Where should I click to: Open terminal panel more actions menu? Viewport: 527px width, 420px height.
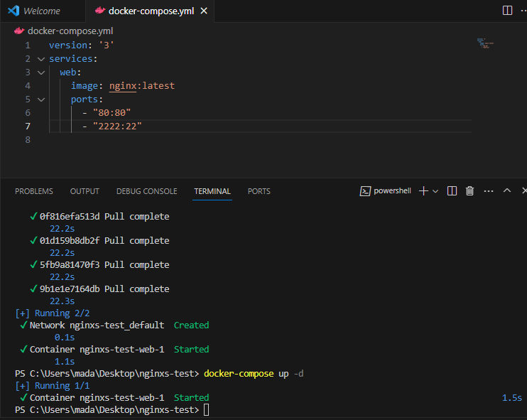pos(489,191)
